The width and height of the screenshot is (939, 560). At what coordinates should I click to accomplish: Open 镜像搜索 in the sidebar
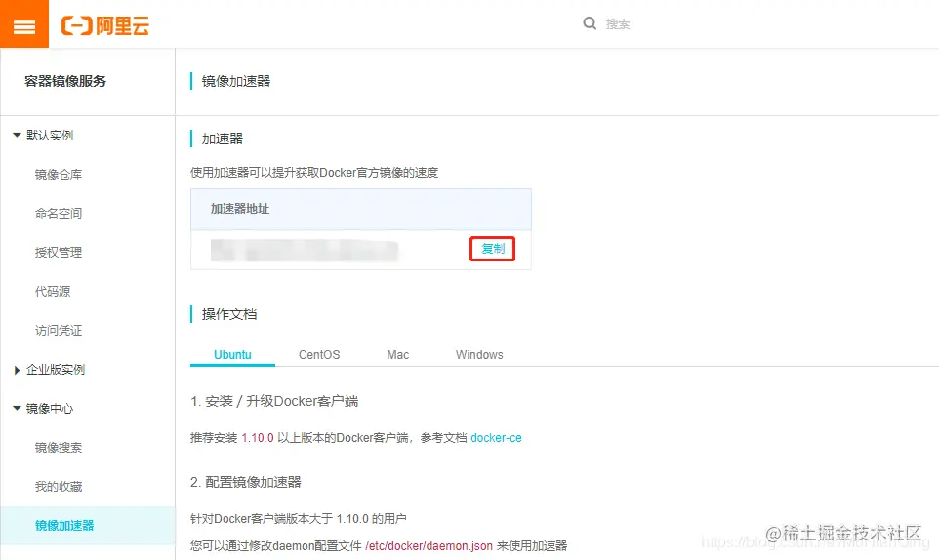point(59,448)
